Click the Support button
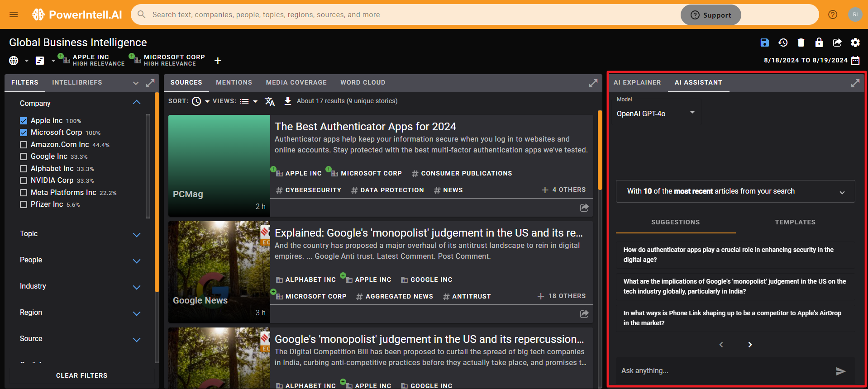This screenshot has width=868, height=389. (711, 15)
